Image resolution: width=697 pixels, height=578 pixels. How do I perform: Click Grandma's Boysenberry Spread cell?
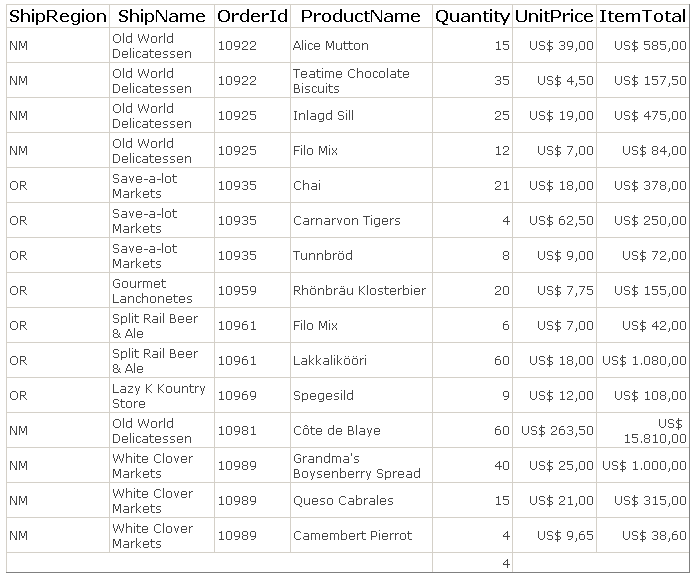click(356, 466)
